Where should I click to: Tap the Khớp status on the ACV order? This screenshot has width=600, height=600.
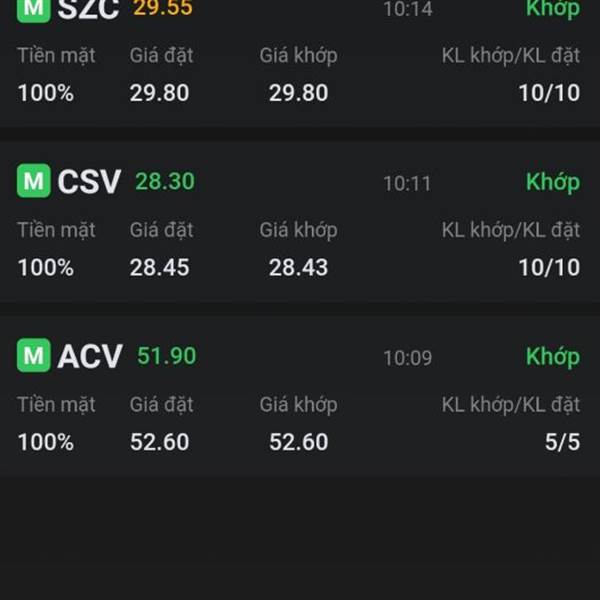tap(552, 356)
